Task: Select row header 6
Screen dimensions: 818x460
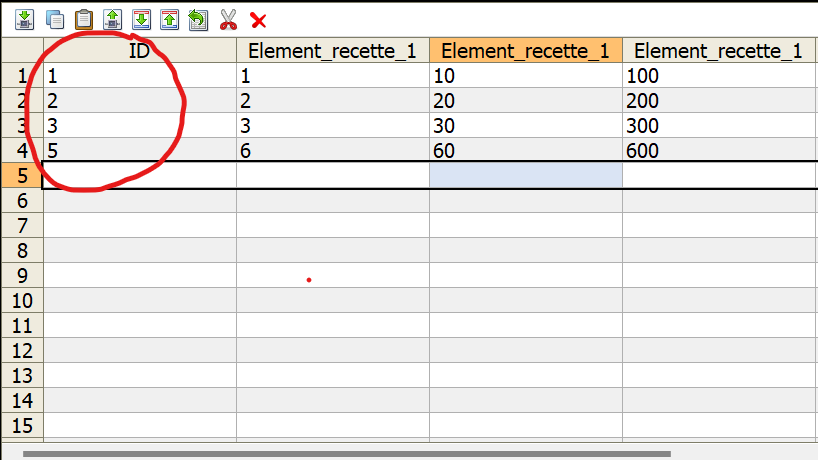Action: tap(22, 201)
